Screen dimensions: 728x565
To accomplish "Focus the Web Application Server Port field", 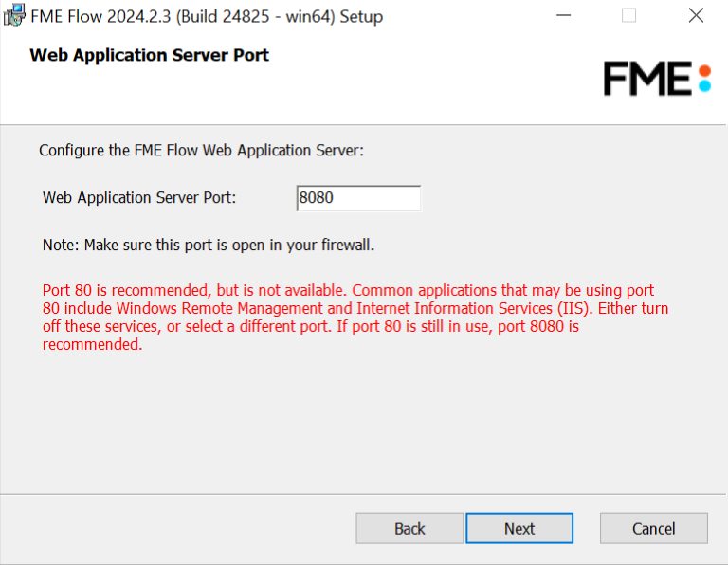I will [358, 198].
